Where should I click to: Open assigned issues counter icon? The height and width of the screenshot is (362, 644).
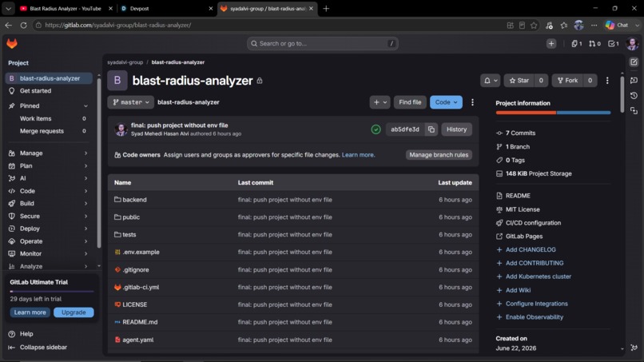pos(577,44)
